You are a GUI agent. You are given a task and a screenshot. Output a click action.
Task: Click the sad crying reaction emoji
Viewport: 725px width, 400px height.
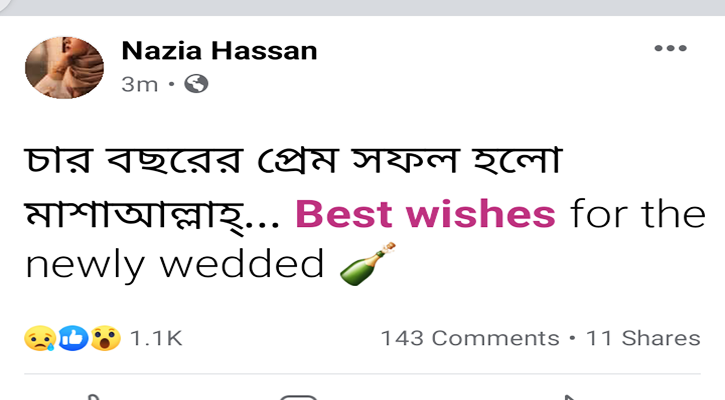pos(36,339)
